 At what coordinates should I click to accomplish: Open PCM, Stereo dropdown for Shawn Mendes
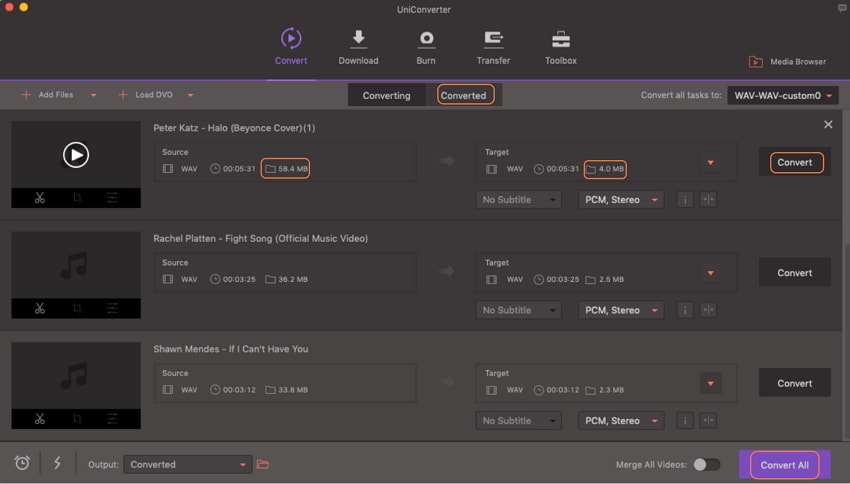[x=621, y=421]
